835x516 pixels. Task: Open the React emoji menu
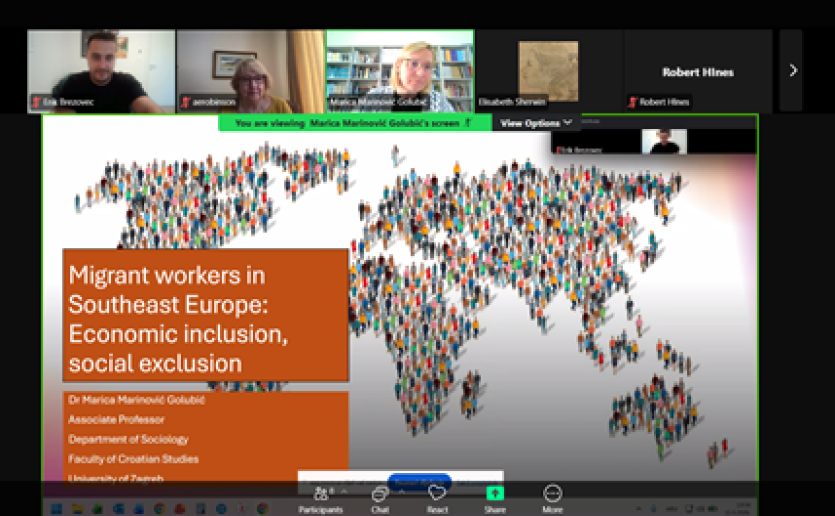[437, 499]
